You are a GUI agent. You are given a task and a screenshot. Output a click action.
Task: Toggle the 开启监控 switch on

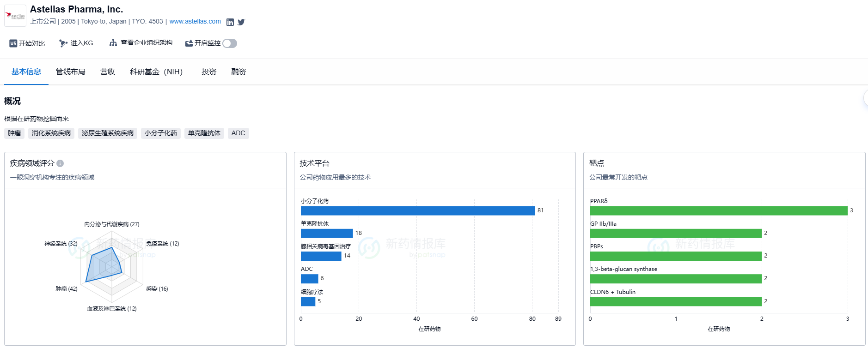pyautogui.click(x=230, y=43)
